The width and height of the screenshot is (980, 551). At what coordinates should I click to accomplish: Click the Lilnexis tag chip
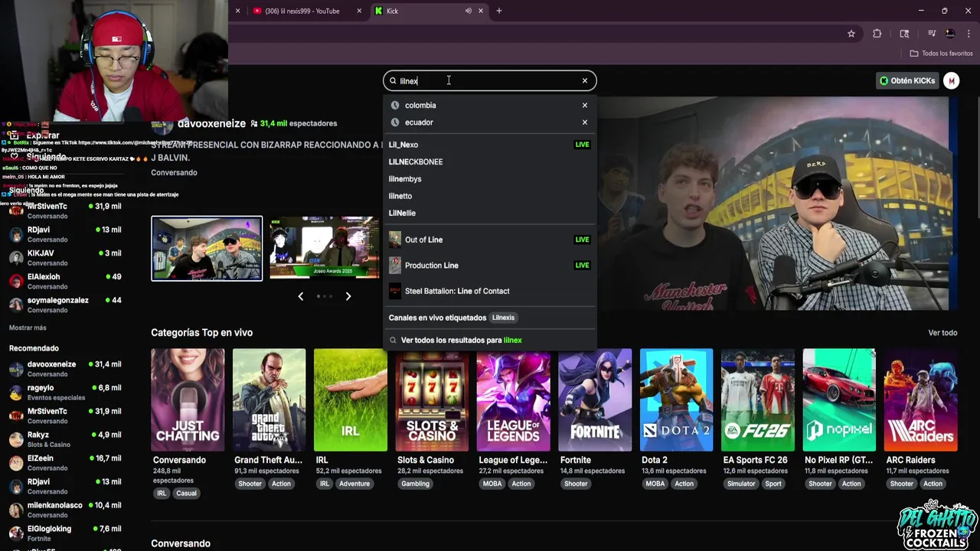(503, 318)
